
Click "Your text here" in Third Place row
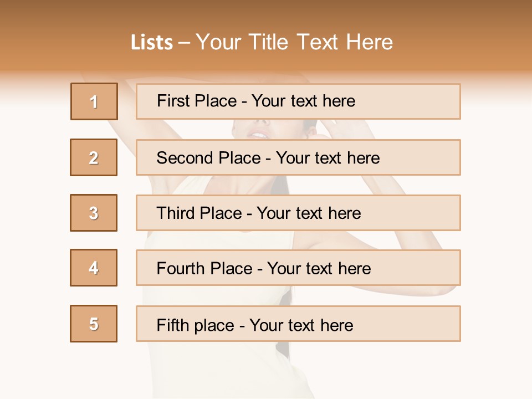point(309,213)
